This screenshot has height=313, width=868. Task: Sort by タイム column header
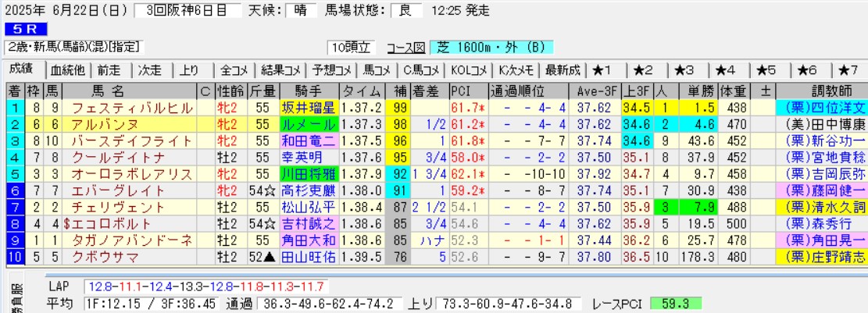click(363, 91)
